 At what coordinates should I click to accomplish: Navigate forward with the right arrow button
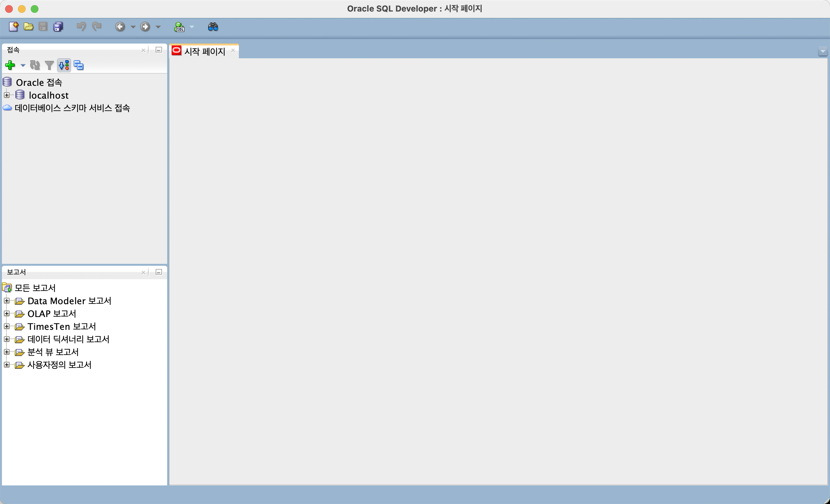pyautogui.click(x=145, y=27)
